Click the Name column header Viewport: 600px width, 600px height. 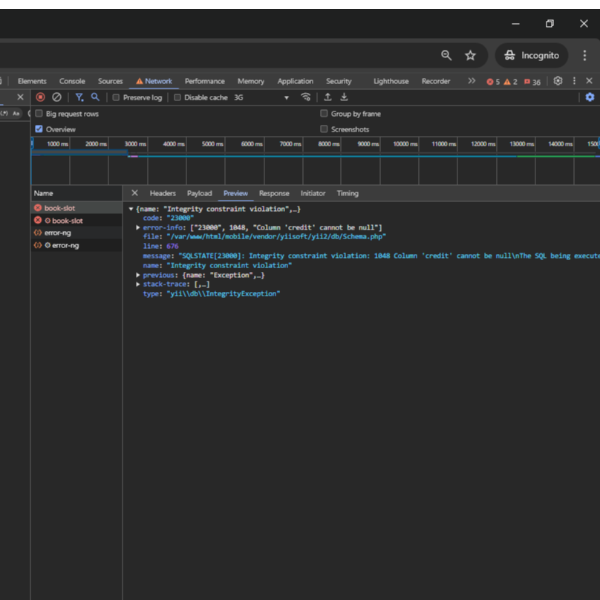pyautogui.click(x=77, y=193)
